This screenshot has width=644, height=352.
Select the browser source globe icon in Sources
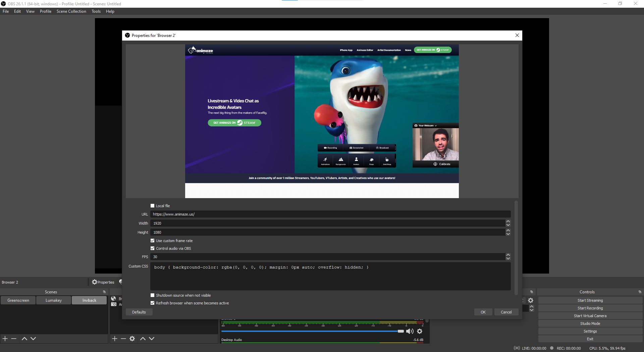(113, 298)
